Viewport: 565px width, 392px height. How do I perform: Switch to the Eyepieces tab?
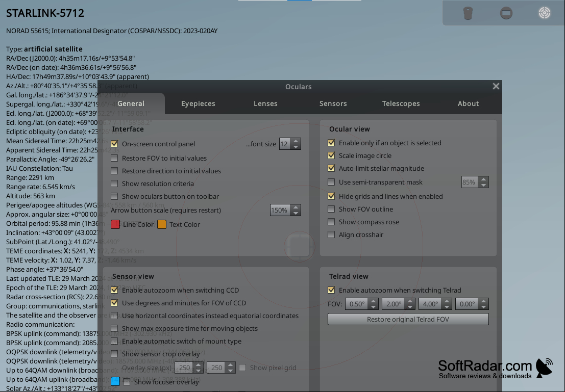[x=198, y=103]
